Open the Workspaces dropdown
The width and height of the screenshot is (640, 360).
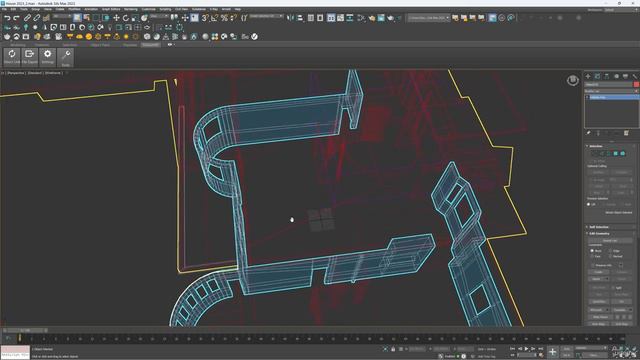621,10
